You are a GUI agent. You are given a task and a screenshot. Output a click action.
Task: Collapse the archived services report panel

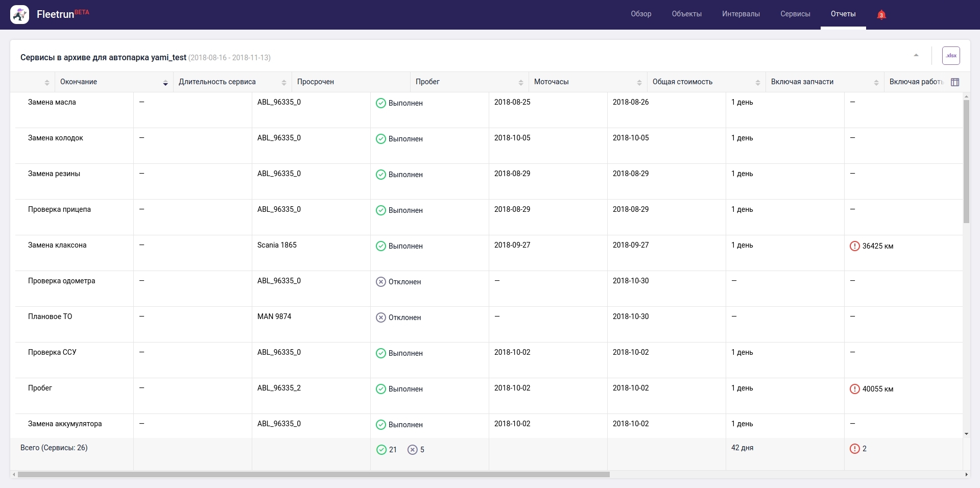pos(916,55)
